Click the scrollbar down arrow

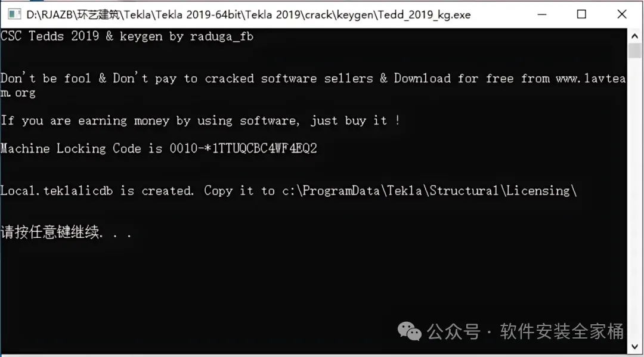[634, 347]
